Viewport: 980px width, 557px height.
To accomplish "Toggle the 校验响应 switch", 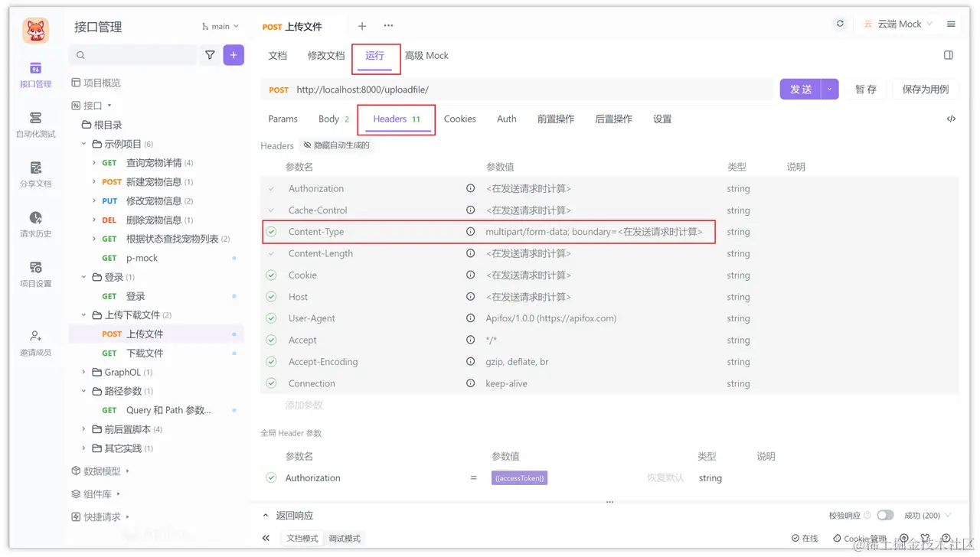I will click(886, 515).
